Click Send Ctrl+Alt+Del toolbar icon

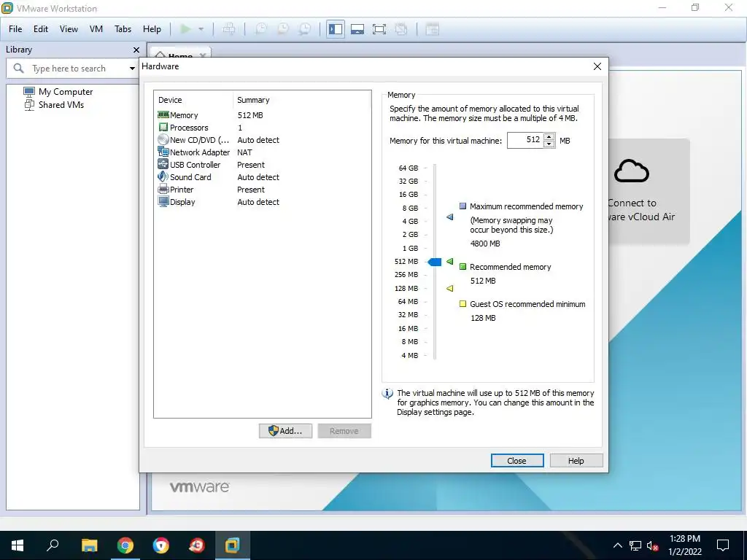coord(229,29)
